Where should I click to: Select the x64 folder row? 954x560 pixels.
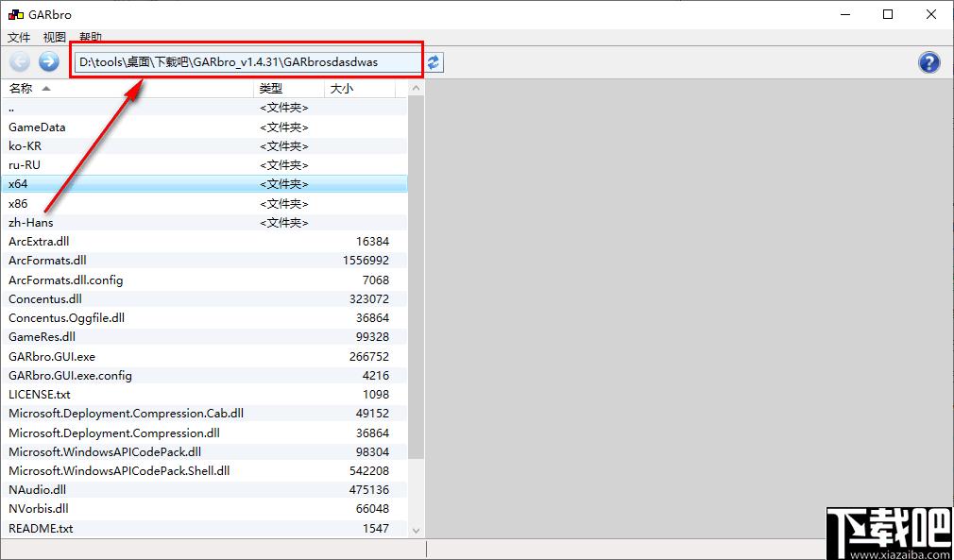[203, 184]
